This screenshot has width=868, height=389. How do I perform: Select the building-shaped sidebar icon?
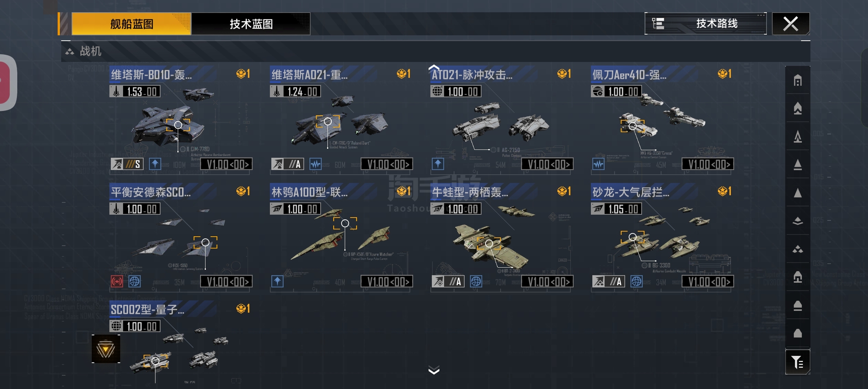click(x=797, y=80)
